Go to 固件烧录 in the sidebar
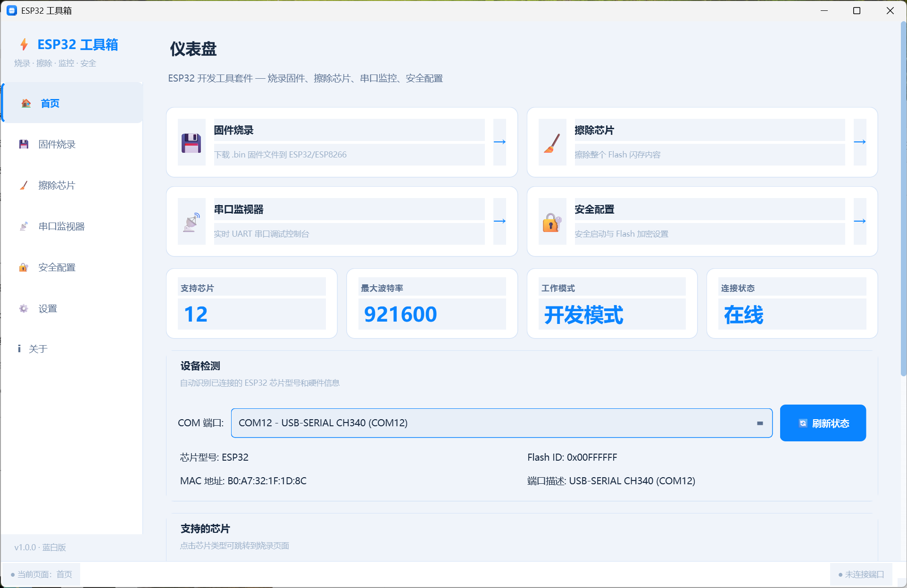The height and width of the screenshot is (588, 907). (72, 144)
